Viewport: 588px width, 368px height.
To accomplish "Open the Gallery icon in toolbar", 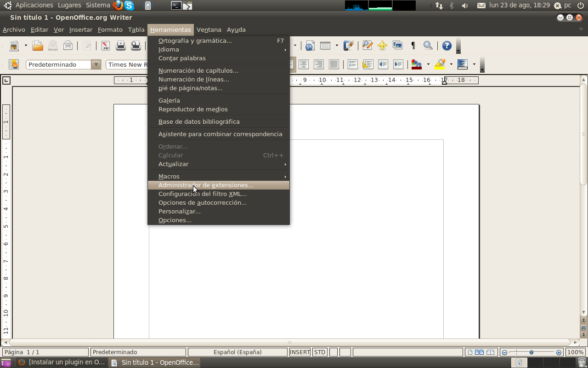I will [397, 46].
